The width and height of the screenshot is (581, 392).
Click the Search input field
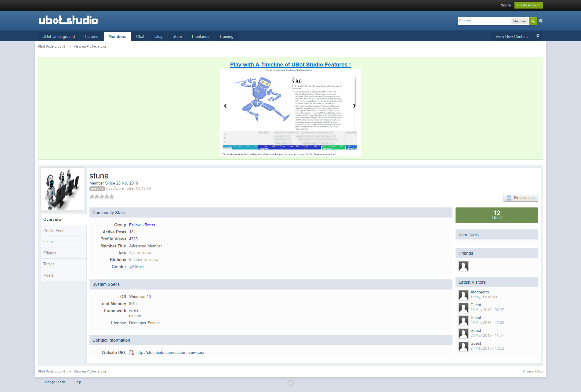coord(484,21)
